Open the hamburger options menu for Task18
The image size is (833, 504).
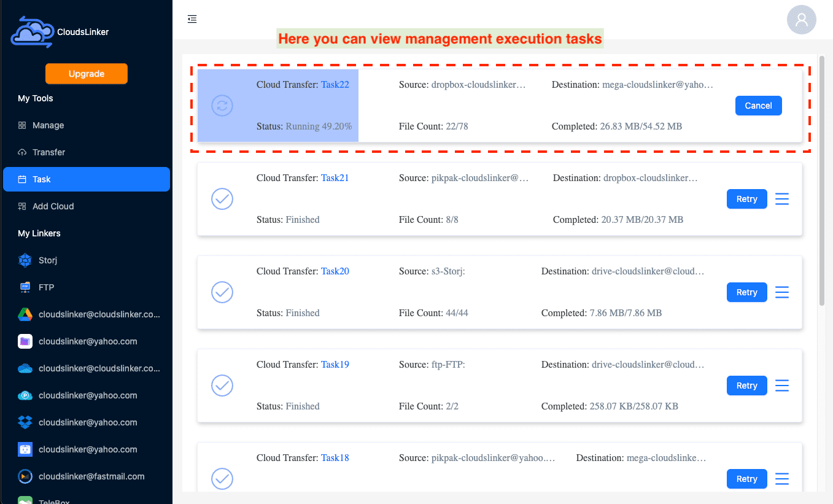click(x=781, y=479)
